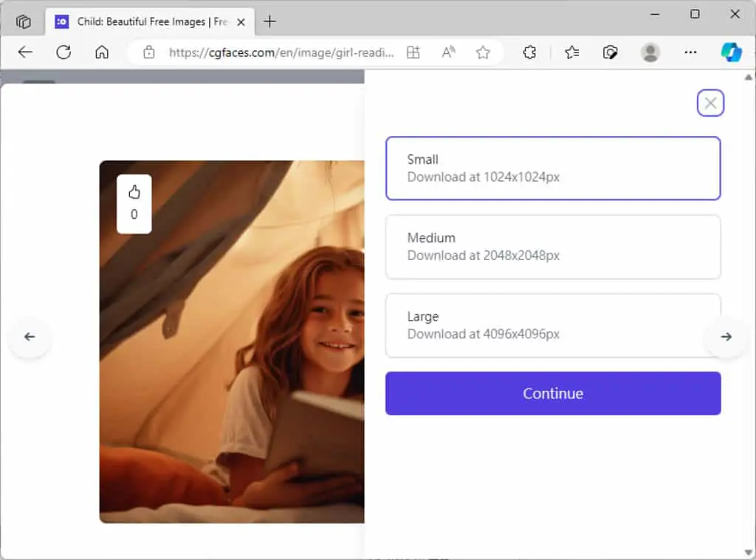Open the tab actions menu icon

pyautogui.click(x=23, y=21)
